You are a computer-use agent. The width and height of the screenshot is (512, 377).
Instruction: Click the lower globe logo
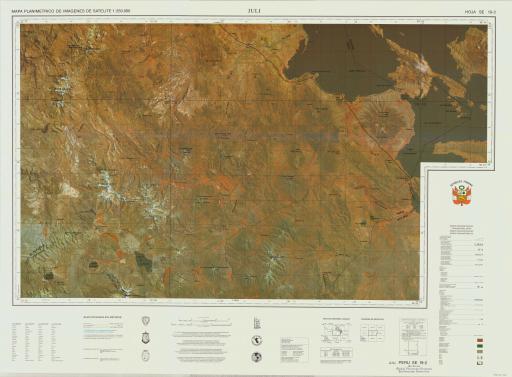(x=256, y=357)
